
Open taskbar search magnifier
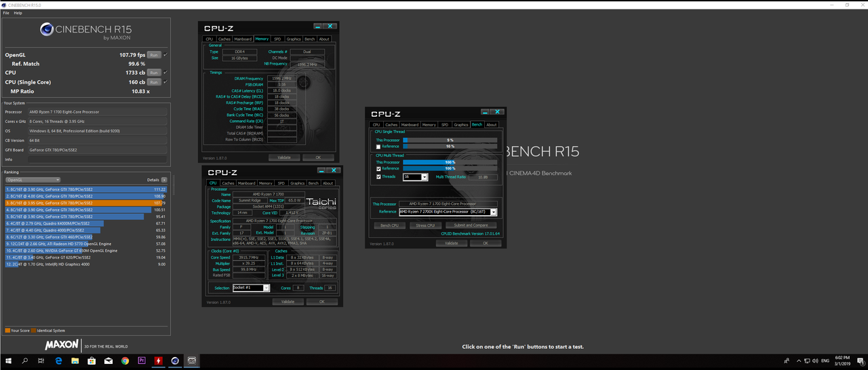pyautogui.click(x=25, y=360)
